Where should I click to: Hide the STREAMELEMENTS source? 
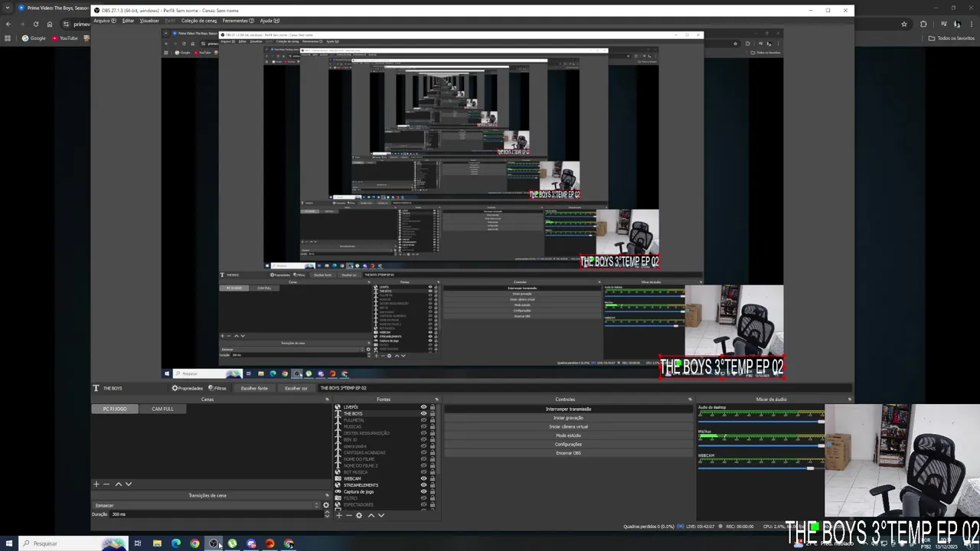tap(423, 485)
